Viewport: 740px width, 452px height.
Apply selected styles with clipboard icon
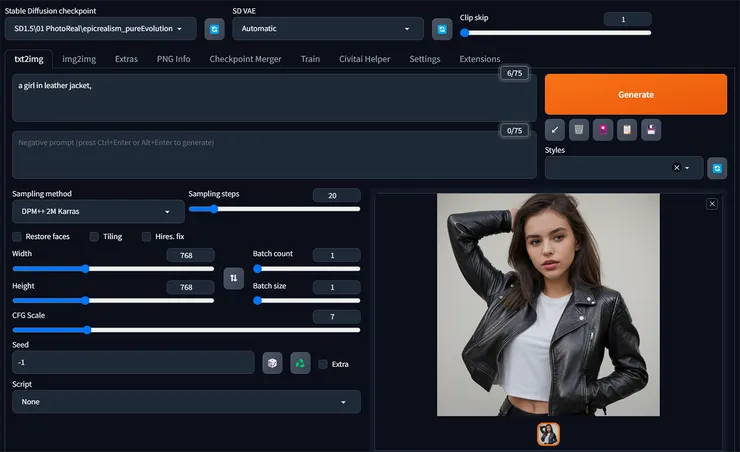click(627, 130)
